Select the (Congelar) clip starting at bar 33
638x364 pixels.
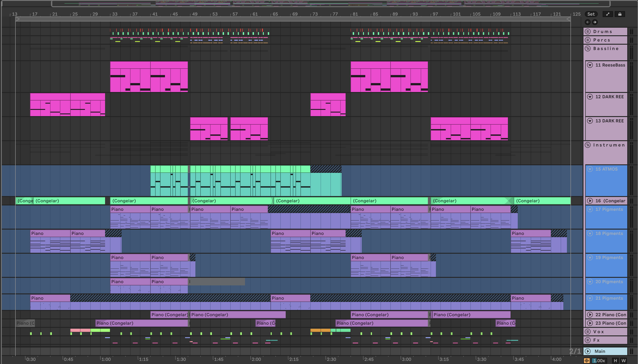point(149,201)
